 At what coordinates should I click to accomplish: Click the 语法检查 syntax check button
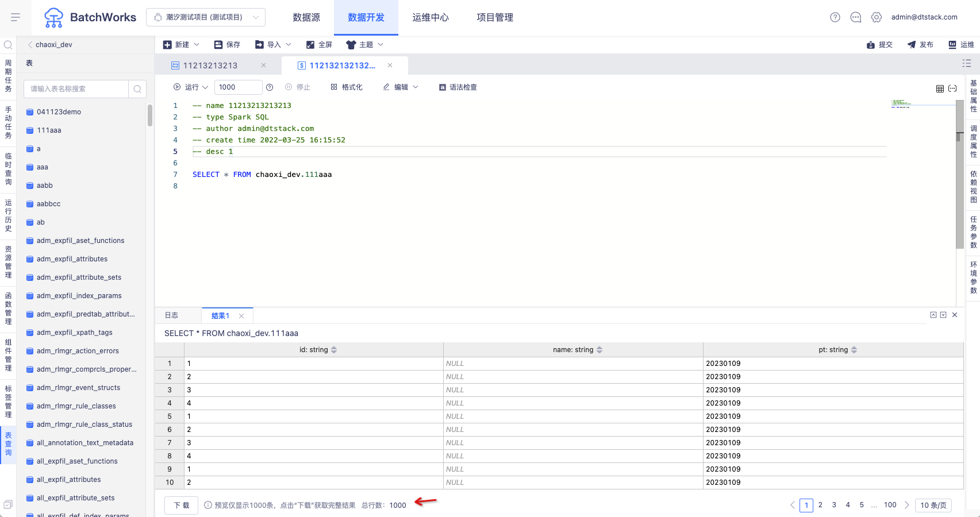(458, 87)
